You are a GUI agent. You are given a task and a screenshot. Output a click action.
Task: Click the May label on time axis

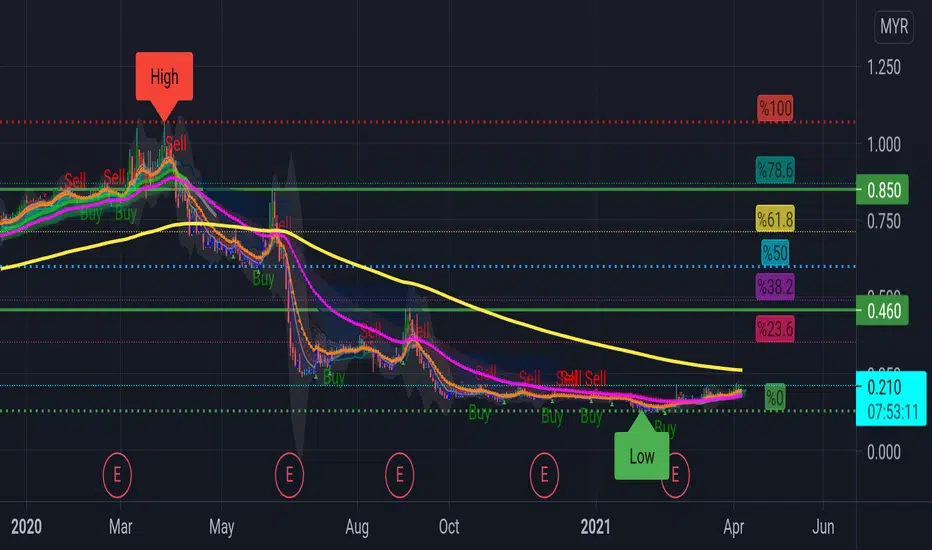pos(222,527)
